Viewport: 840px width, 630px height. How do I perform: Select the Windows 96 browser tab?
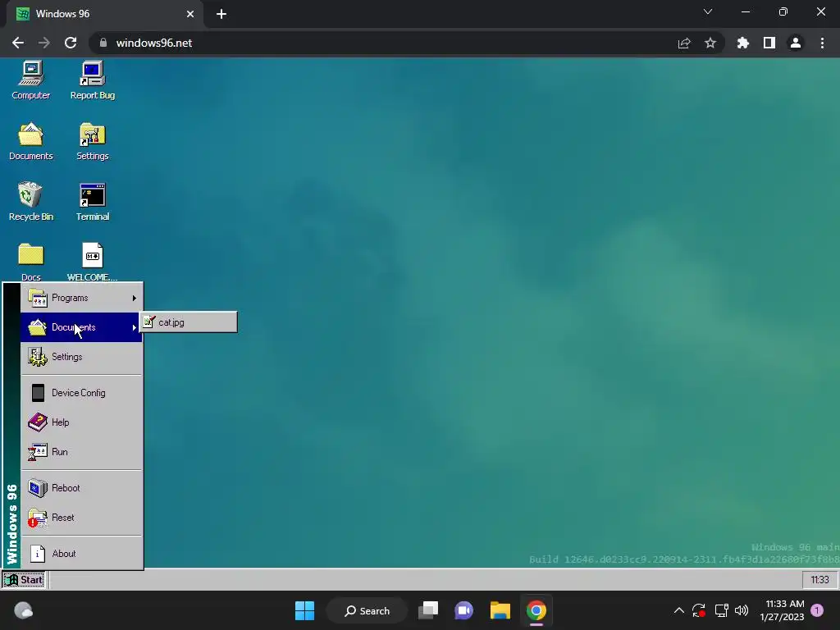point(105,14)
